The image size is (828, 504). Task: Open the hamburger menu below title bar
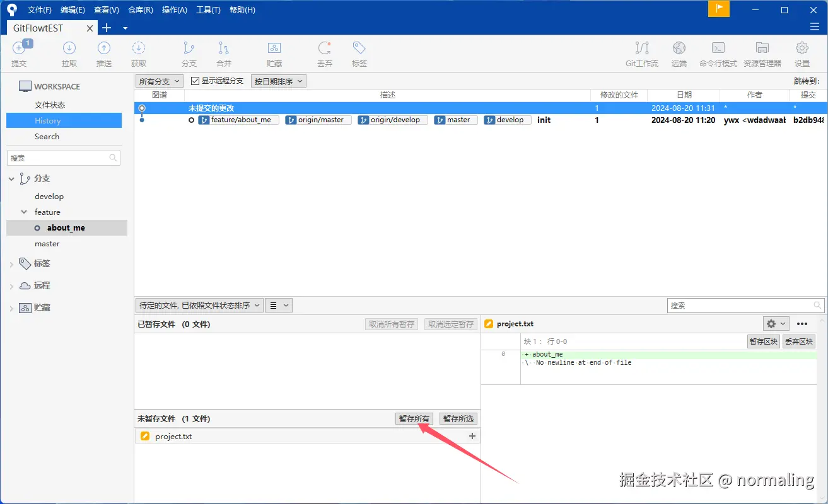pos(815,26)
